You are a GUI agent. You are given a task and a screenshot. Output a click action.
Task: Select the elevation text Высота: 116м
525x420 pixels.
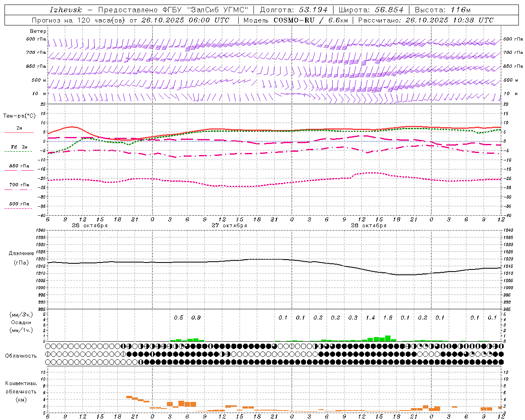click(x=442, y=10)
